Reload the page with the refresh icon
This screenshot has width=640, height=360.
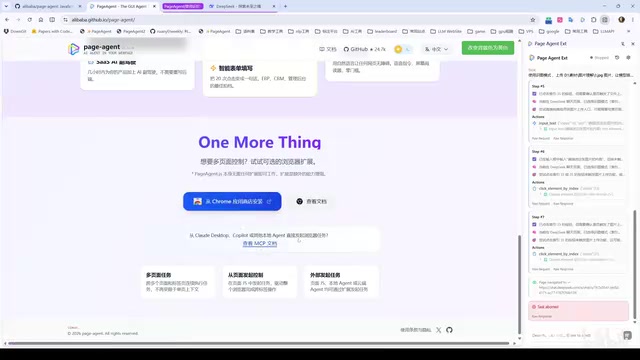pyautogui.click(x=29, y=20)
